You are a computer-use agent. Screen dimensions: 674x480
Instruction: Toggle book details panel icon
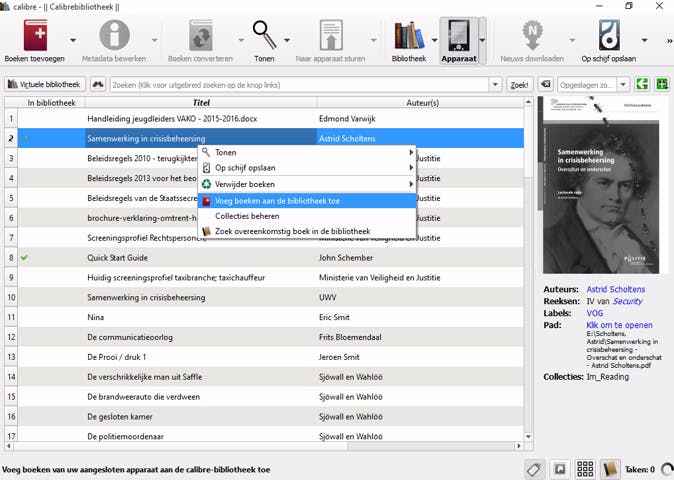pyautogui.click(x=610, y=469)
